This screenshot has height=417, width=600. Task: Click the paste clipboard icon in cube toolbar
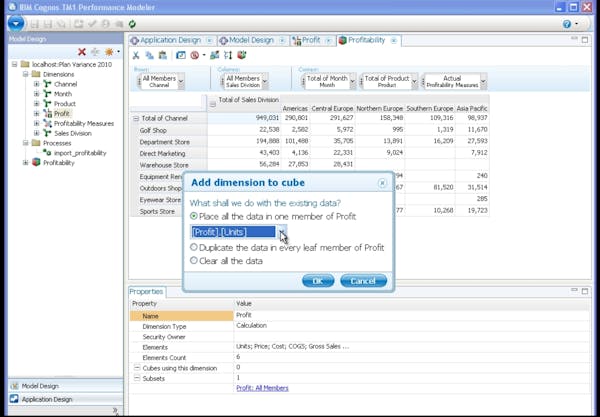coord(163,55)
